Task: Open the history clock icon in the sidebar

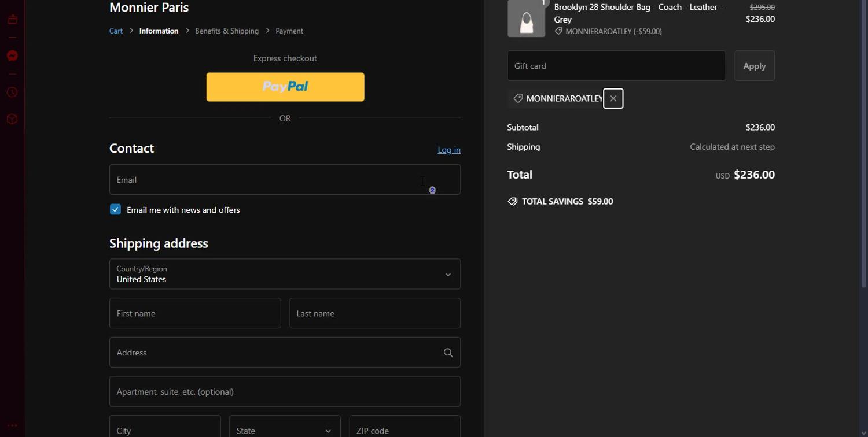Action: 12,92
